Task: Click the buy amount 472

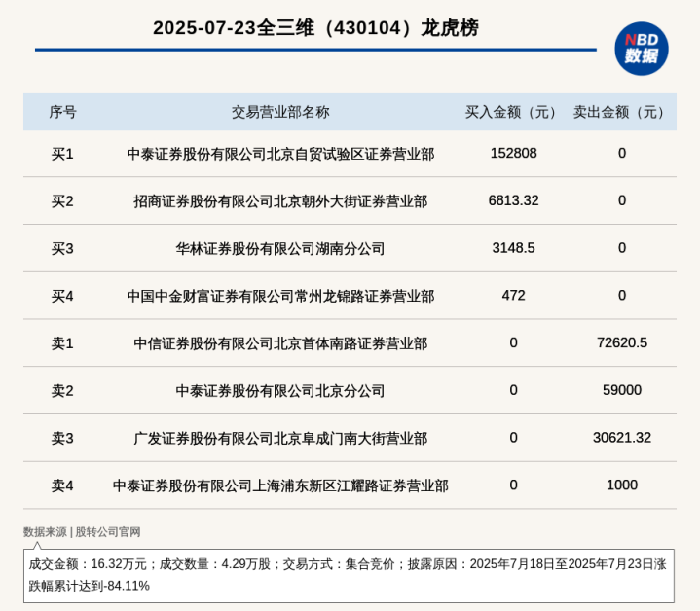Action: click(513, 295)
